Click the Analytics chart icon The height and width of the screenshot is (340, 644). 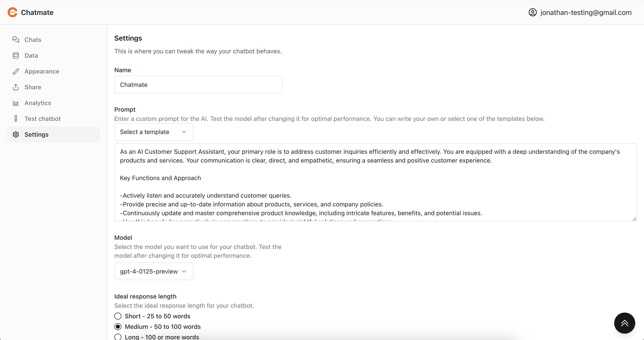point(16,103)
